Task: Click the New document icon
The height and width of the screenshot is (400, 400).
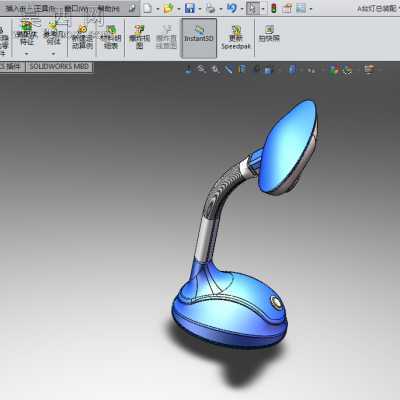Action: tap(148, 8)
